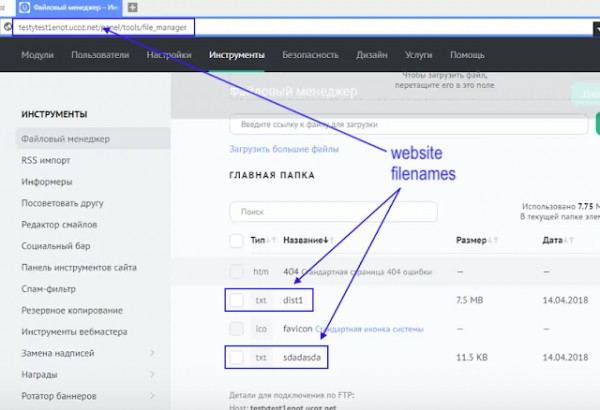Sort files by Название column header
This screenshot has width=600, height=410.
[x=305, y=241]
